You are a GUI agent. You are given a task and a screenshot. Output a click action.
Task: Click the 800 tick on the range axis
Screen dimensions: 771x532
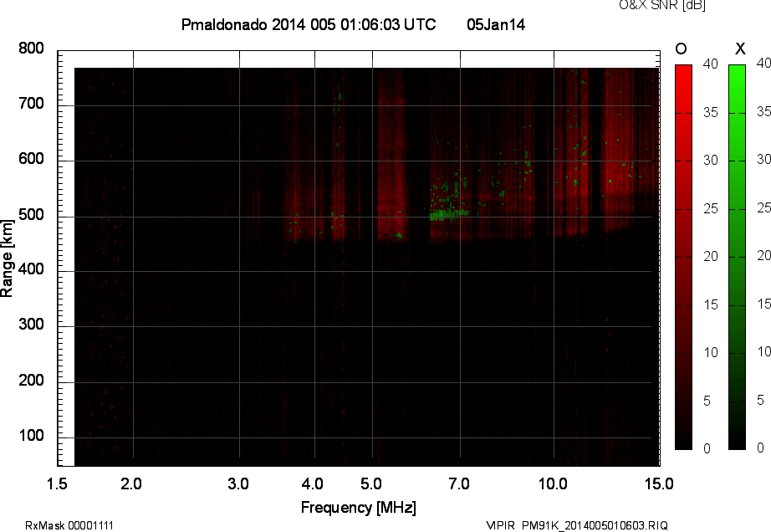click(31, 49)
